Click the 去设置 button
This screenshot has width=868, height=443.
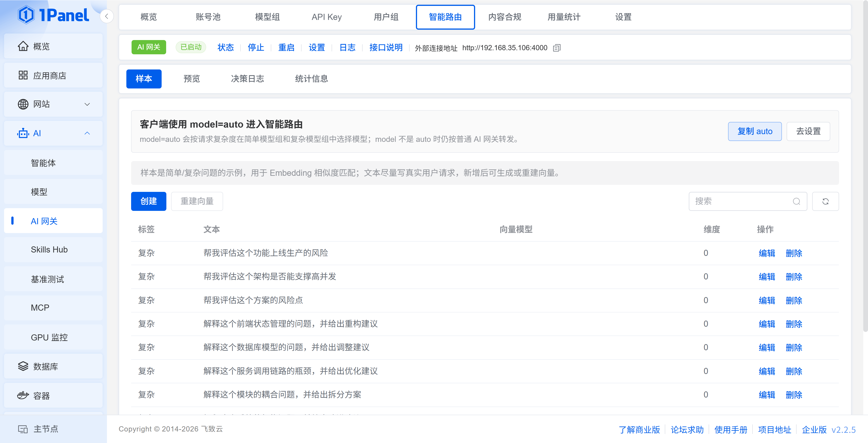(808, 131)
